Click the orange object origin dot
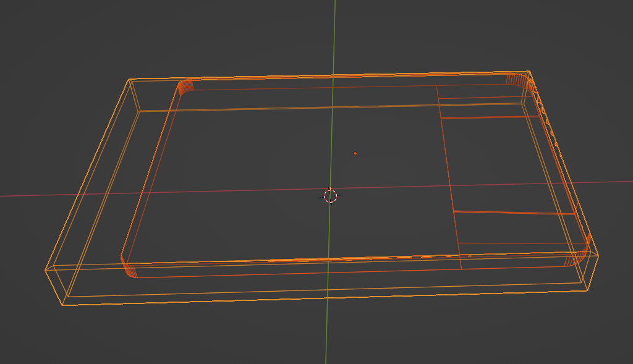This screenshot has width=633, height=364. tap(355, 153)
